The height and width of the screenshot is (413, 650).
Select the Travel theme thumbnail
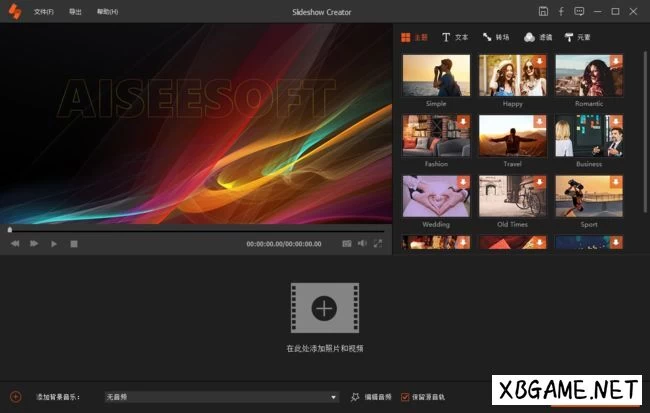(512, 135)
